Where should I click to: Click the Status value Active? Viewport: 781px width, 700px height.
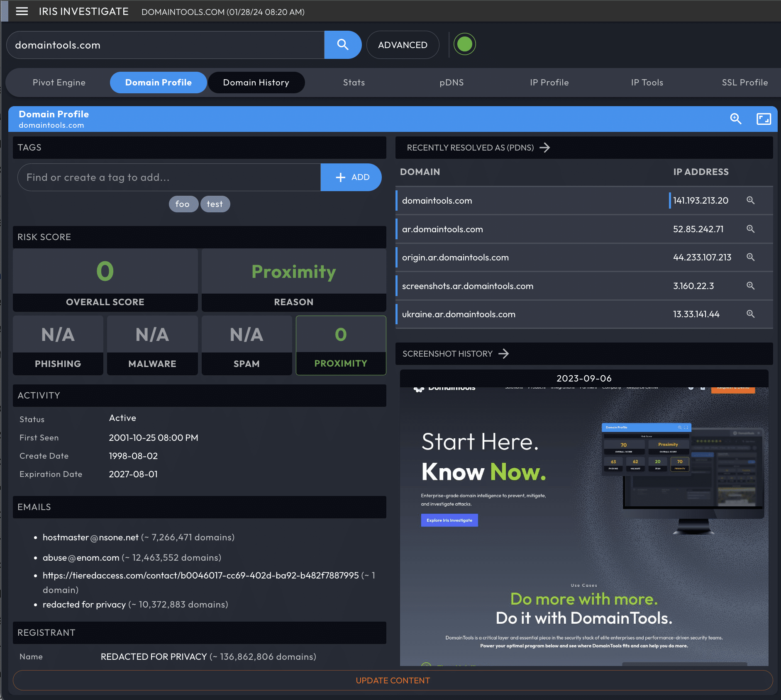122,418
